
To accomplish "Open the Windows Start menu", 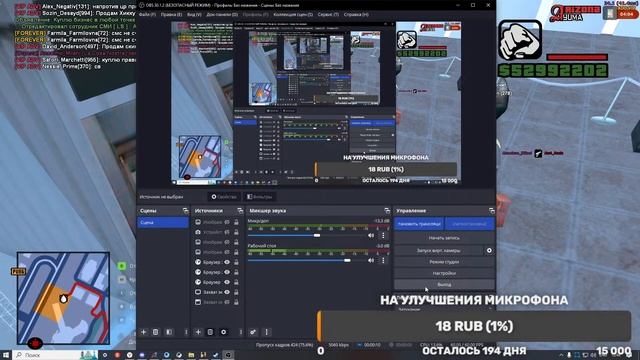I will pyautogui.click(x=6, y=355).
